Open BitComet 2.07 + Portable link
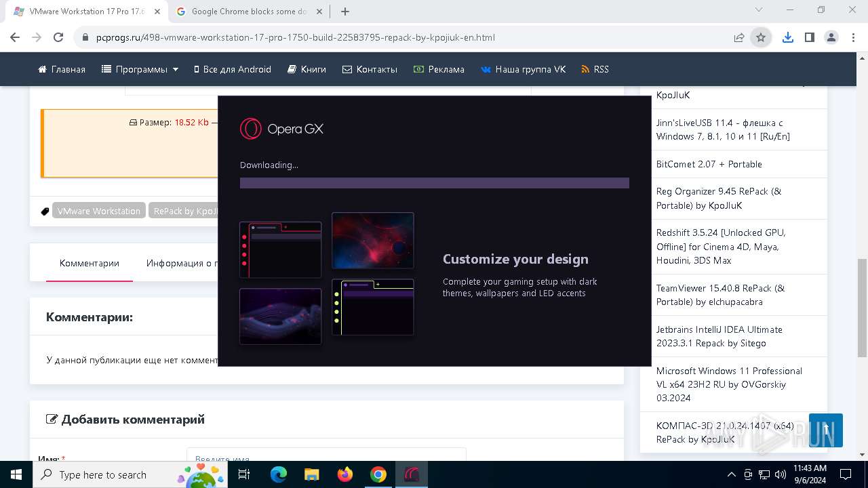This screenshot has width=868, height=488. (x=709, y=164)
